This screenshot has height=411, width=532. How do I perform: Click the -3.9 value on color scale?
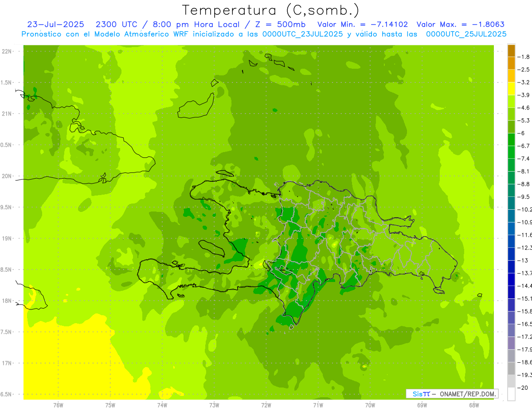point(524,95)
